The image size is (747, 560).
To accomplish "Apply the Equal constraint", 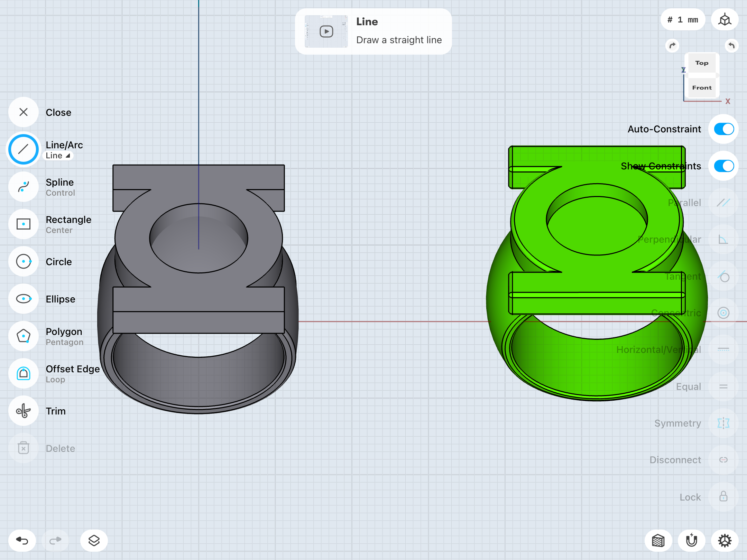I will [x=723, y=387].
